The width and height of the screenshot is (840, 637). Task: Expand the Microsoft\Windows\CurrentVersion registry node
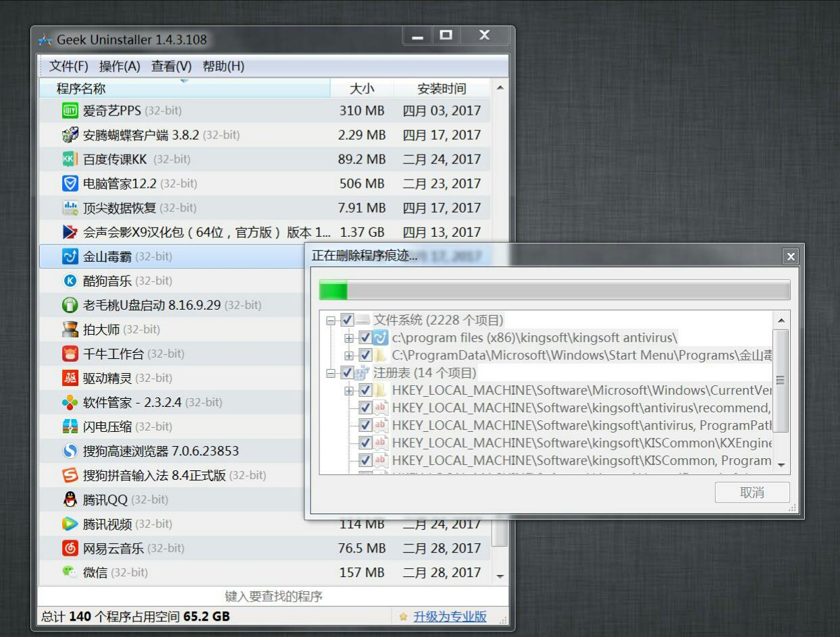coord(348,390)
